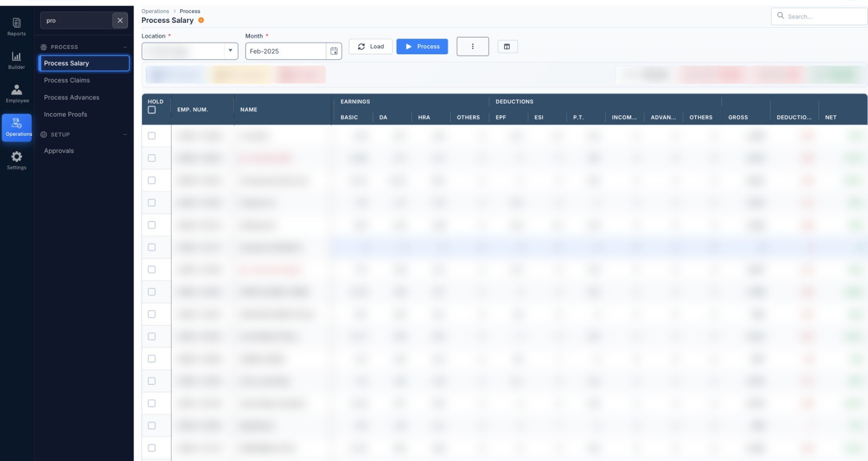Click the Process breadcrumb
The height and width of the screenshot is (461, 868).
[190, 11]
